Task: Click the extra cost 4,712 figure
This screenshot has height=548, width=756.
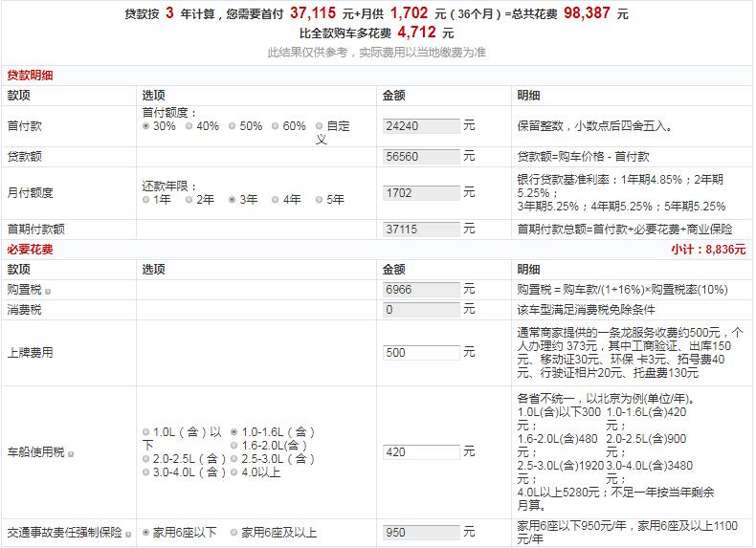Action: [416, 33]
